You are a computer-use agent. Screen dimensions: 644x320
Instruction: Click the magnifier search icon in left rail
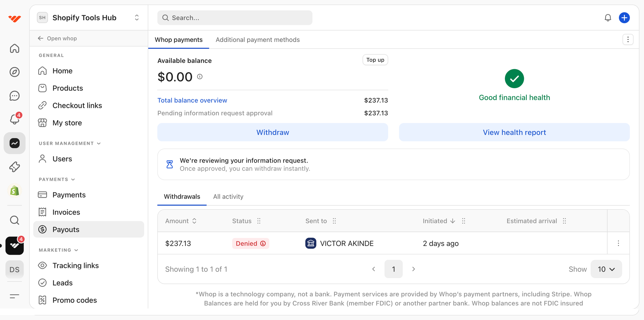14,220
